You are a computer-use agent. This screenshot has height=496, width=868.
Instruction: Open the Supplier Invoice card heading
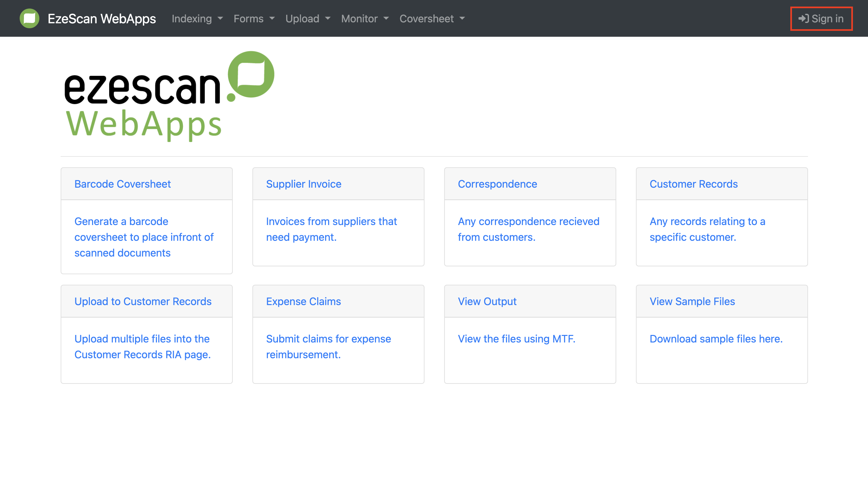coord(303,184)
